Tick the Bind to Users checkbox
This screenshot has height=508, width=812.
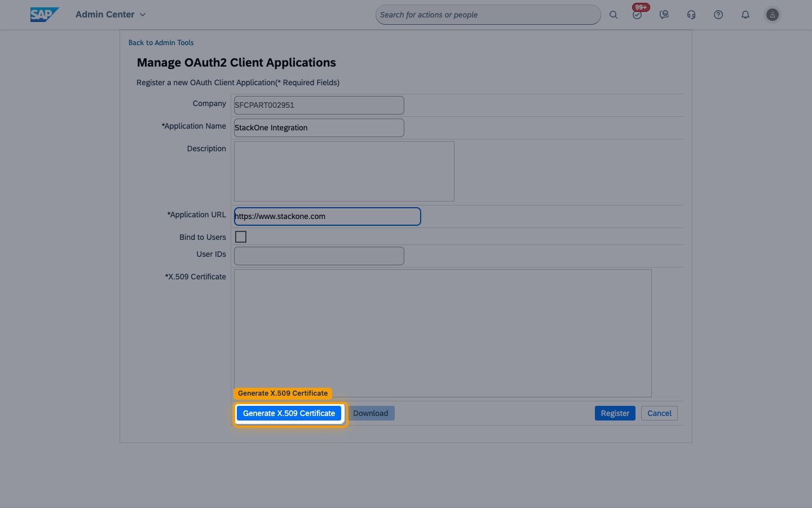point(241,237)
